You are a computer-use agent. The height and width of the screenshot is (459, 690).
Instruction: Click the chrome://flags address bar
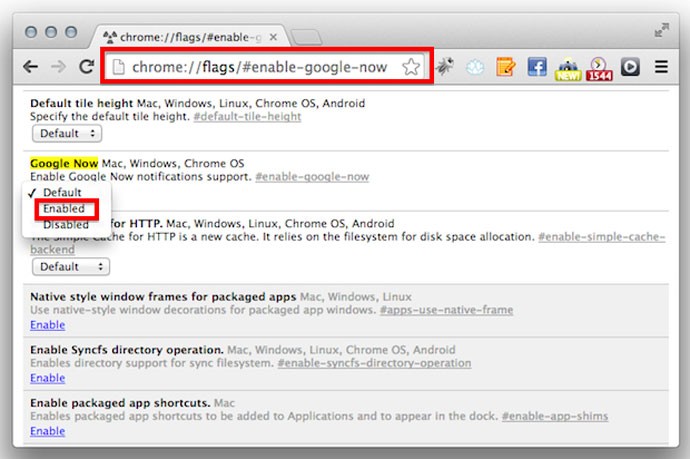pos(260,67)
